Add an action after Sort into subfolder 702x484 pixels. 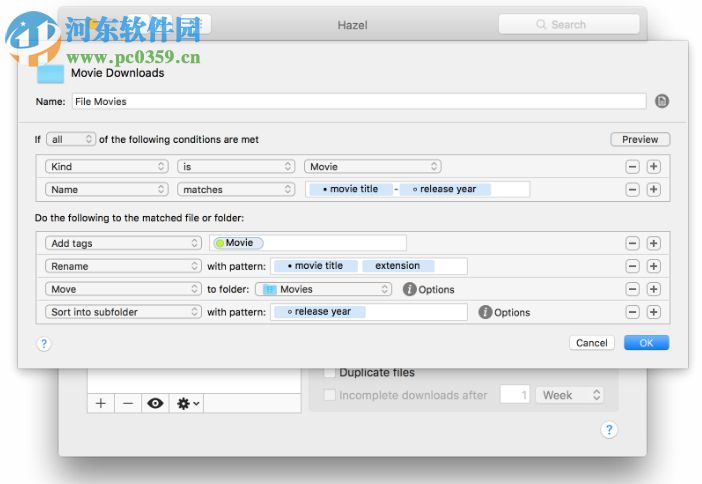point(653,312)
